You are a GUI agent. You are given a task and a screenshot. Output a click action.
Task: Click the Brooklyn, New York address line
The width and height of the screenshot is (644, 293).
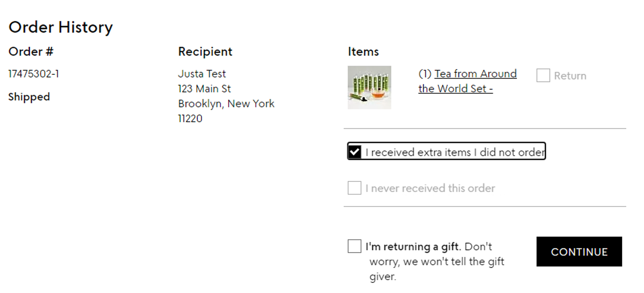click(x=226, y=104)
